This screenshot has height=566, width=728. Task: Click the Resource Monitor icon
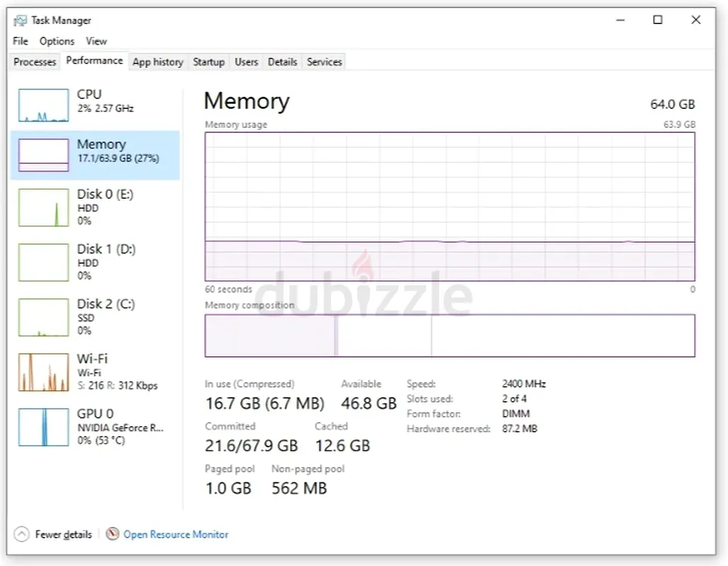[x=112, y=534]
